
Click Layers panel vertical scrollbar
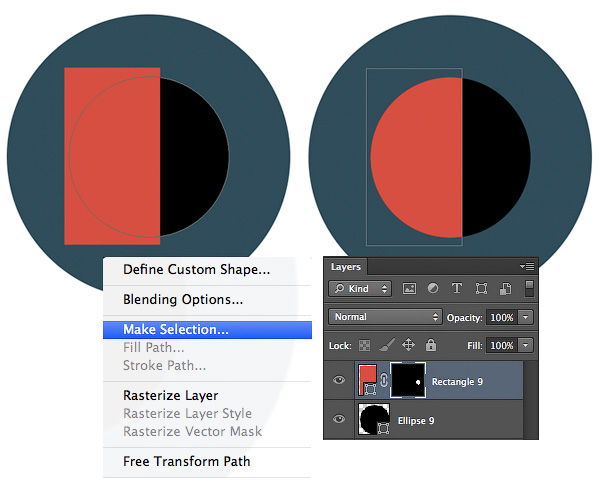(530, 399)
